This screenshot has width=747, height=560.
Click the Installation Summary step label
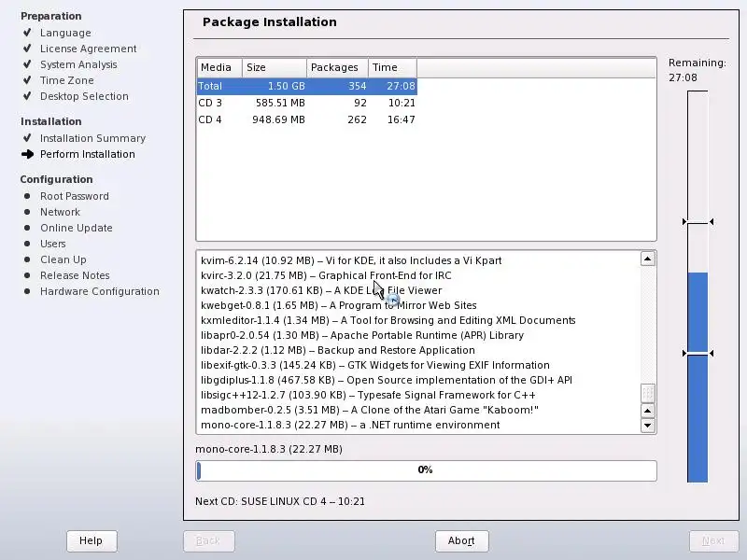(92, 138)
